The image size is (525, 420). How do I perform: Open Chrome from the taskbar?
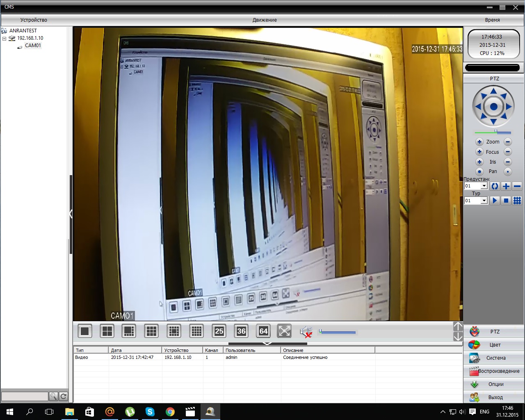tap(170, 412)
